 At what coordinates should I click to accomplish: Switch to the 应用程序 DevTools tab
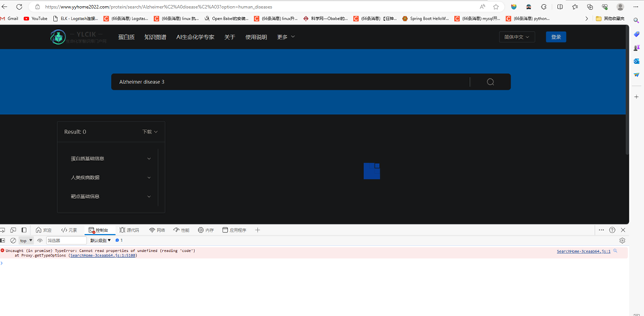[x=234, y=230]
